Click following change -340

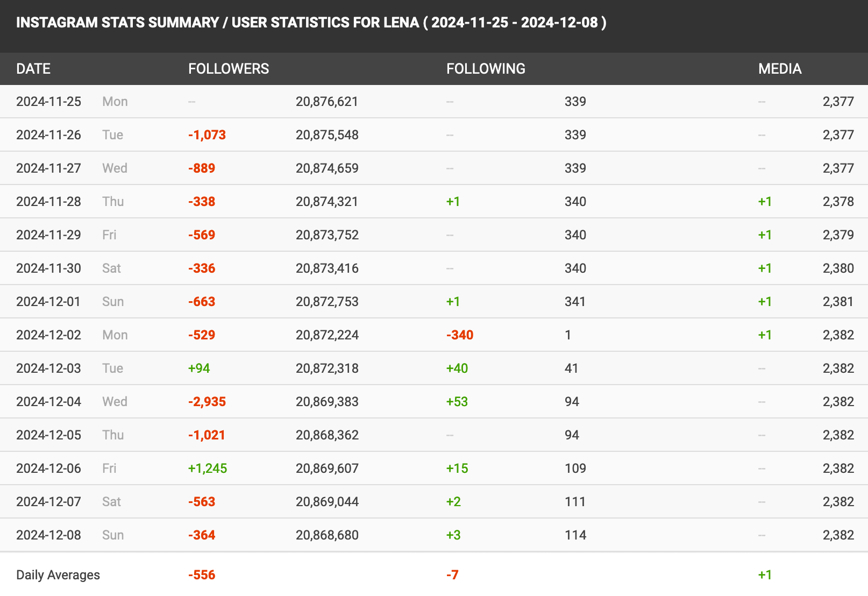click(x=460, y=335)
